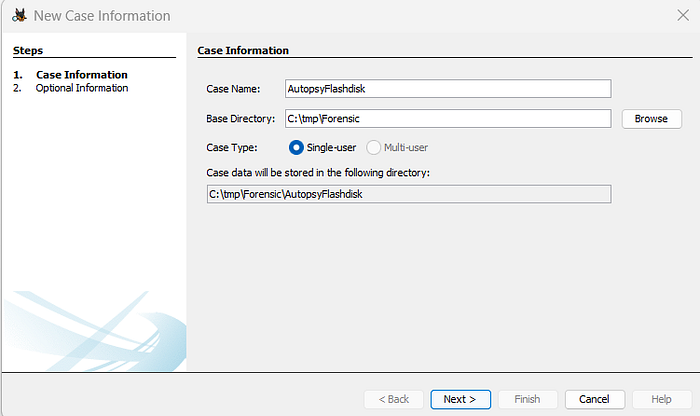Screen dimensions: 700x416
Task: Click the Case Name text field
Action: click(448, 89)
